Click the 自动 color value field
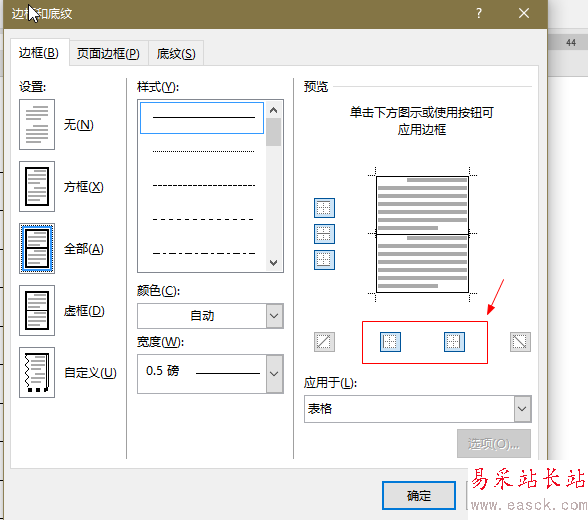 pos(202,316)
